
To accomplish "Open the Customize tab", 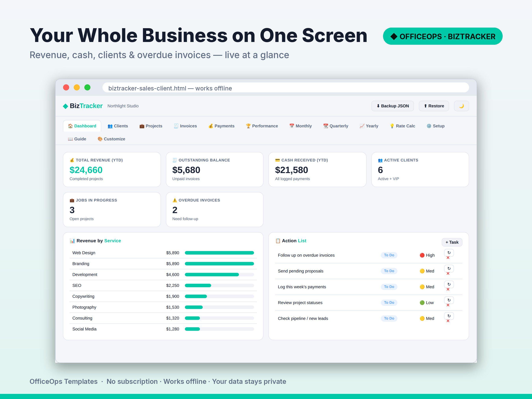I will tap(111, 139).
